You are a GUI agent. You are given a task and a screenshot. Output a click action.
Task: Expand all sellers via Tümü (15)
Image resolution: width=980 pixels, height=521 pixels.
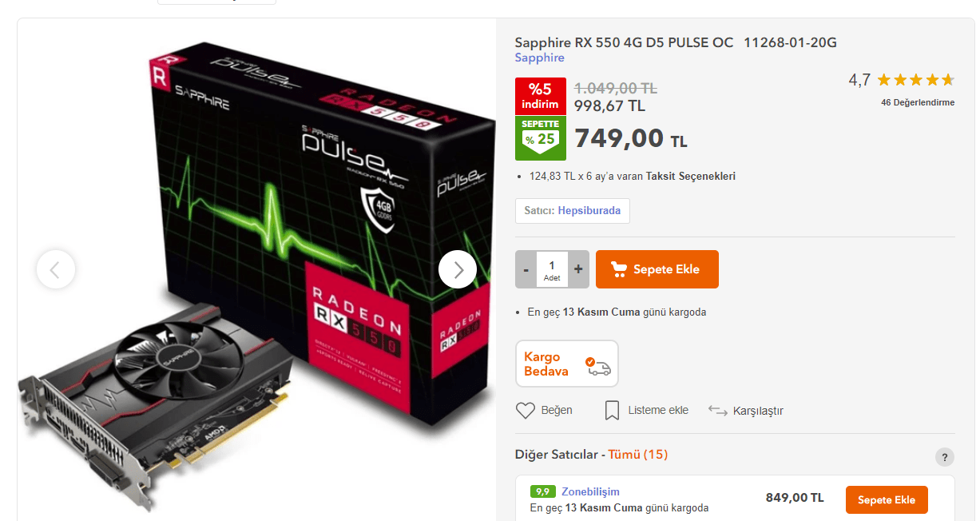pyautogui.click(x=638, y=454)
